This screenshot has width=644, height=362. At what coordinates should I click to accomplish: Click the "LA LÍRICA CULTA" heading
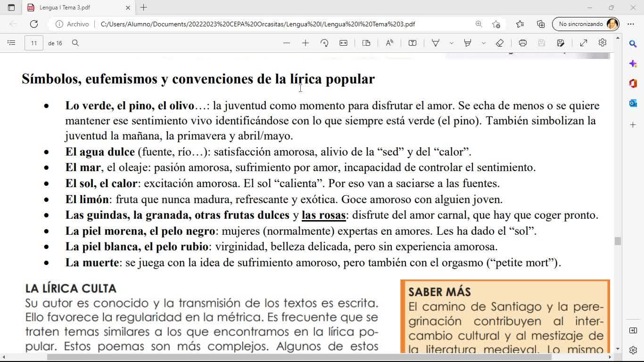(x=71, y=288)
